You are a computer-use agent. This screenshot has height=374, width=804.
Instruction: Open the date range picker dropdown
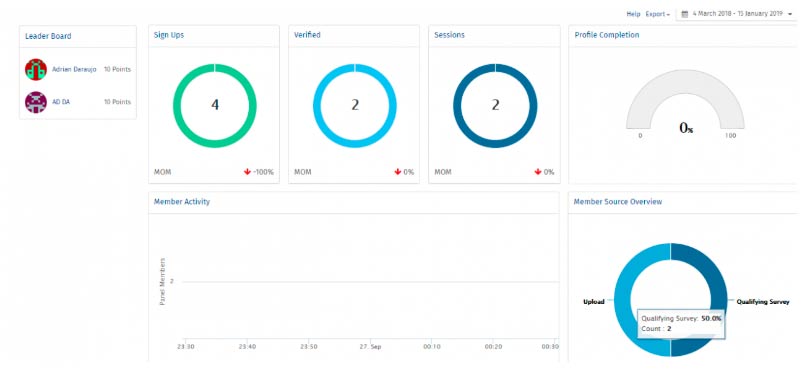pos(737,14)
